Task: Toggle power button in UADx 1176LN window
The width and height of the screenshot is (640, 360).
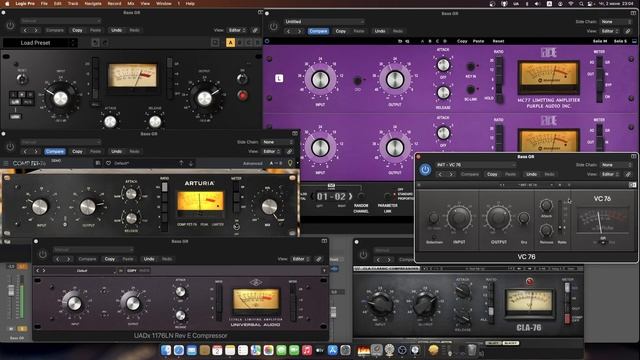Action: (43, 254)
